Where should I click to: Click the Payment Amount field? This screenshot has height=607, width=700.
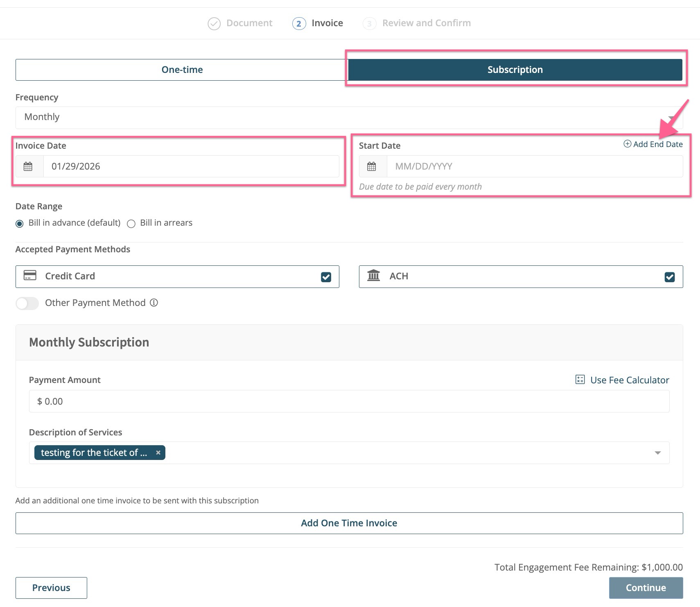349,401
